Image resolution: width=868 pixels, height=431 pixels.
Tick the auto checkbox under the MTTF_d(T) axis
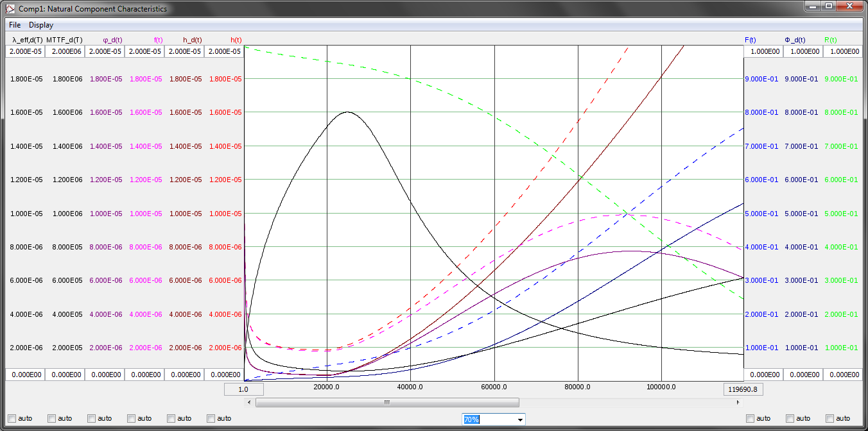coord(51,418)
